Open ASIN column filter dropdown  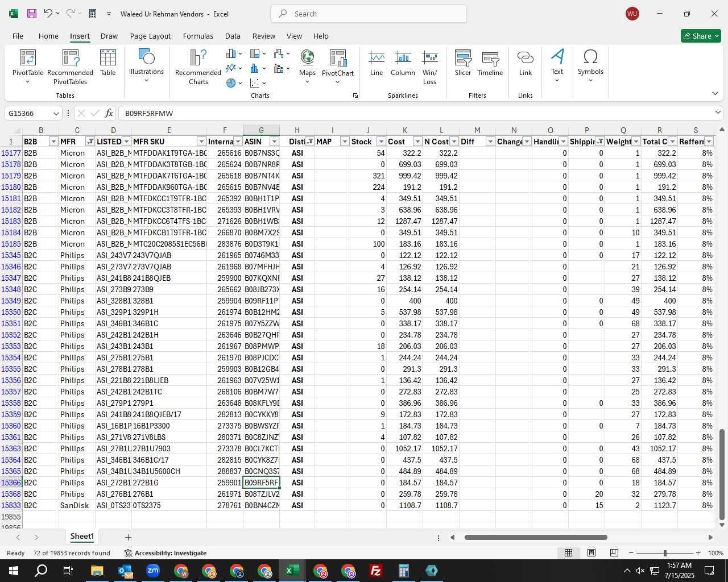point(274,142)
